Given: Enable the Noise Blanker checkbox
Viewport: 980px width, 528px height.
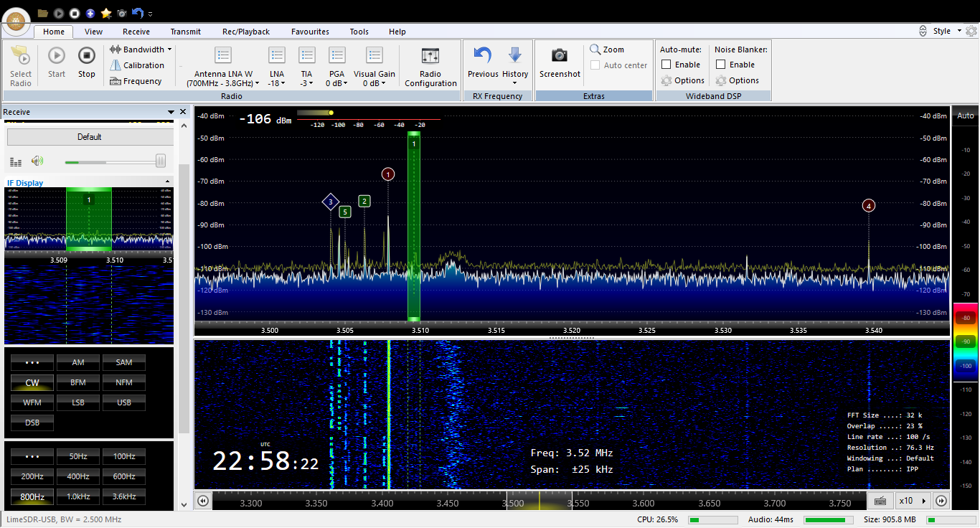Looking at the screenshot, I should [720, 65].
